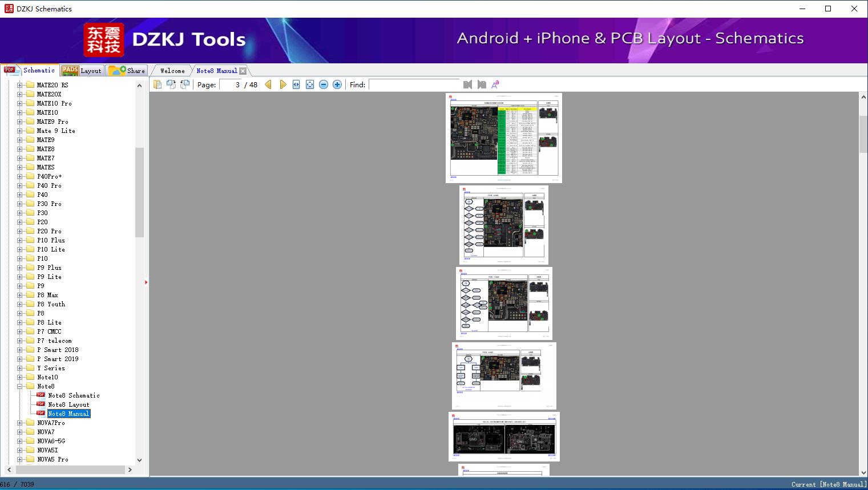
Task: Open Note8 Layout PDF
Action: [68, 404]
